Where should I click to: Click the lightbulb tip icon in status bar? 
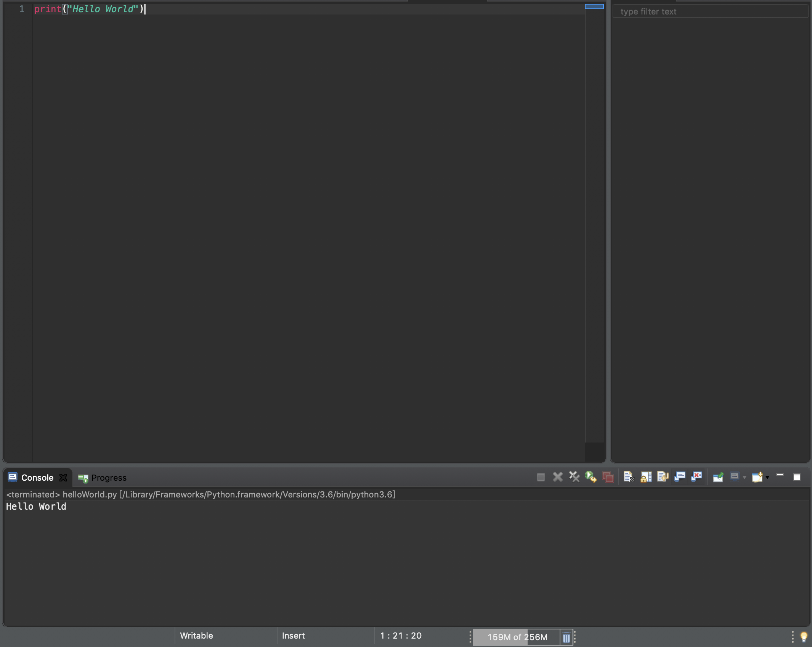coord(804,637)
